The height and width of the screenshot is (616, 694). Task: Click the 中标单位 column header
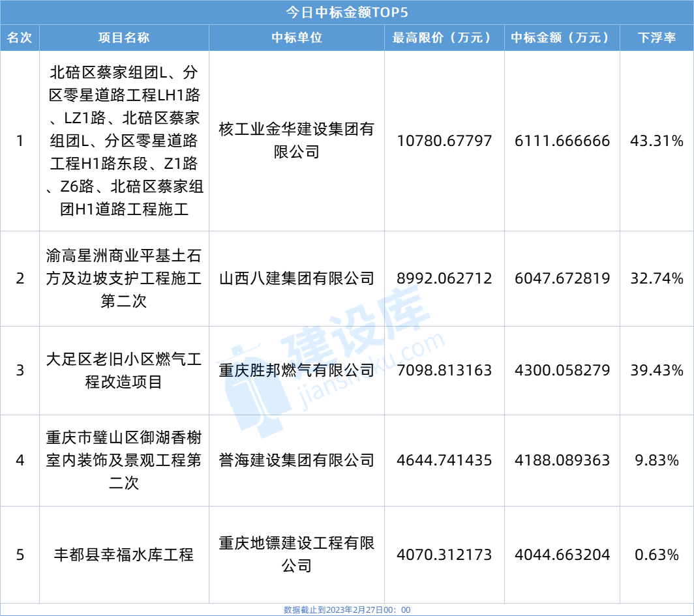pos(297,38)
